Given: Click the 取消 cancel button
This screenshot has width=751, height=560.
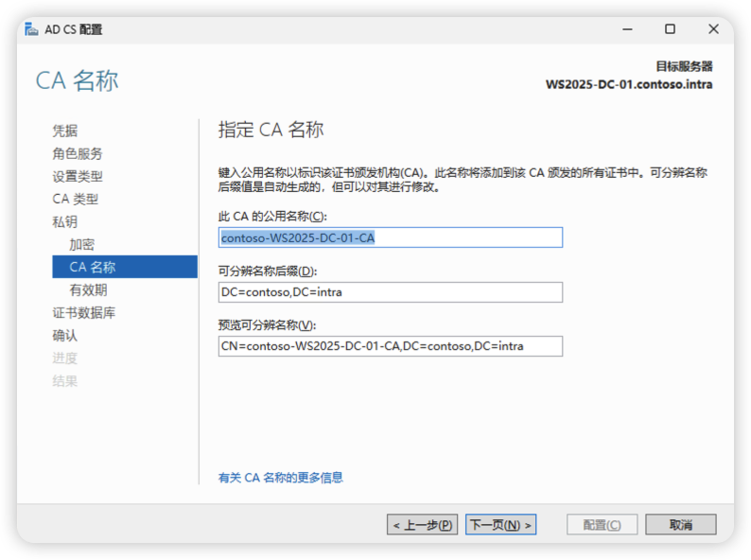Looking at the screenshot, I should 680,524.
